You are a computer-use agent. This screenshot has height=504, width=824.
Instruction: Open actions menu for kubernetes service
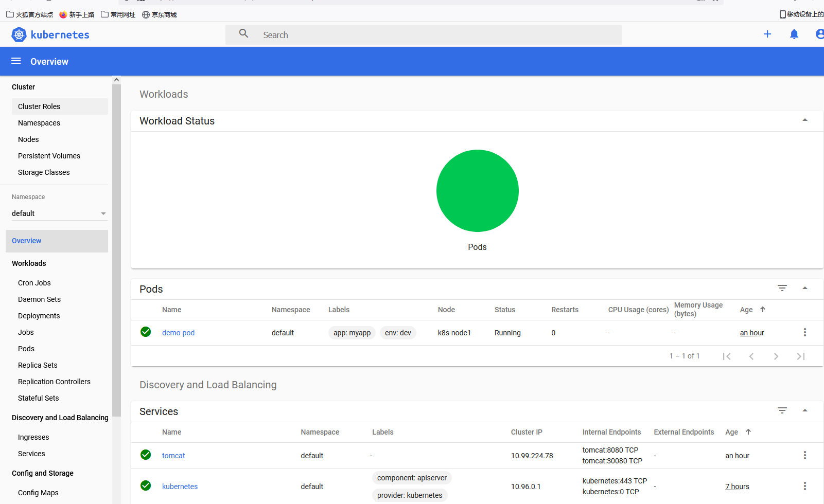click(805, 486)
